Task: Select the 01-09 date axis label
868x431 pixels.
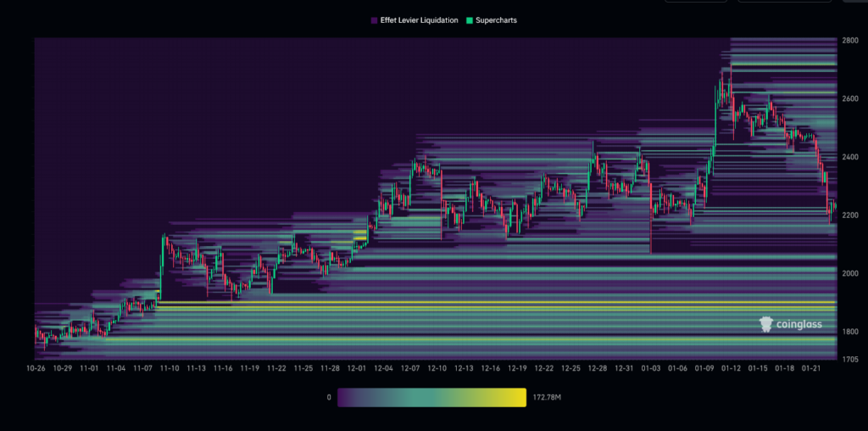Action: 704,368
